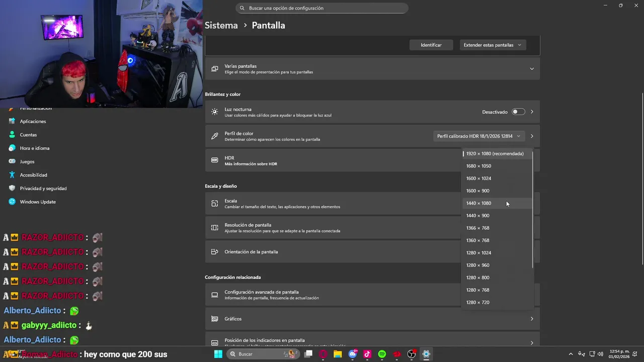Click the Varias pantallas icon

coord(215,69)
